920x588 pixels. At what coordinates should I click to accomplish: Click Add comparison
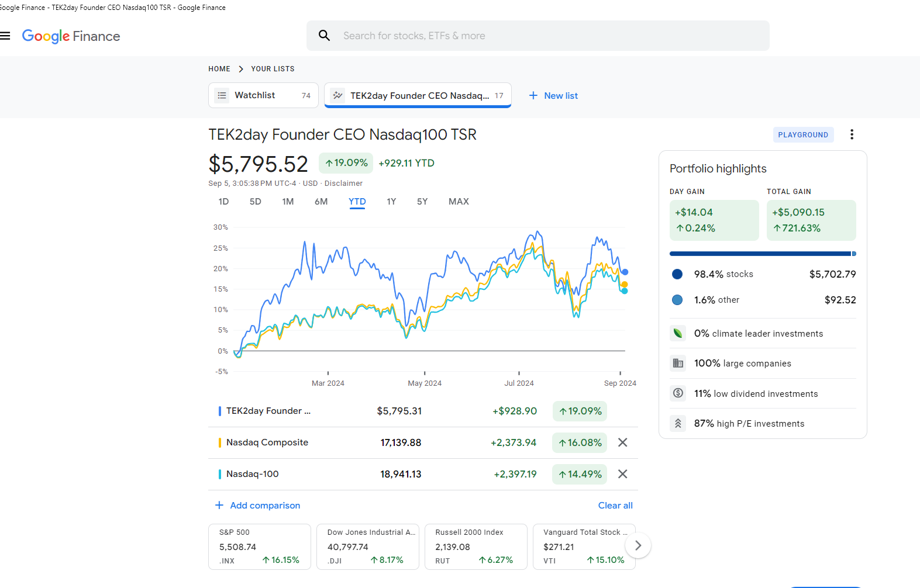tap(257, 506)
